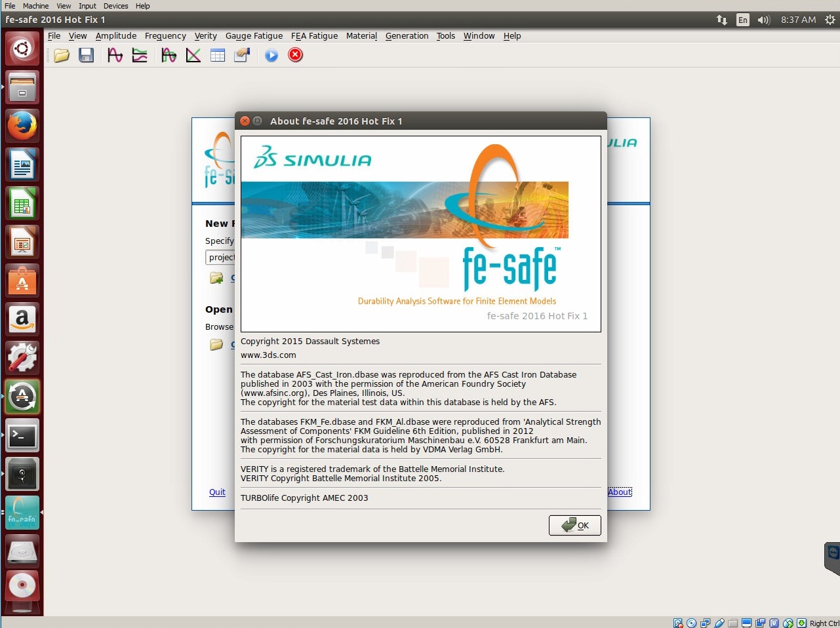The height and width of the screenshot is (628, 840).
Task: Open Software Updater from the launcher
Action: pos(22,397)
